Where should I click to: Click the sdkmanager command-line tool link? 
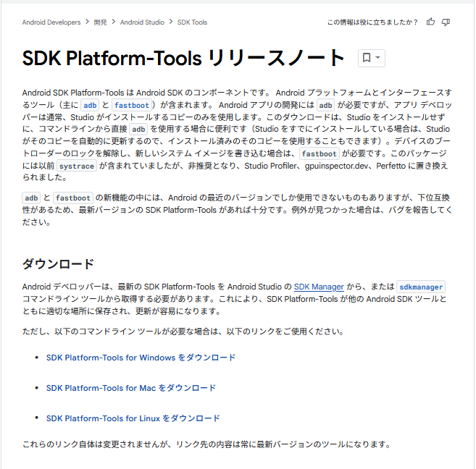coord(421,287)
